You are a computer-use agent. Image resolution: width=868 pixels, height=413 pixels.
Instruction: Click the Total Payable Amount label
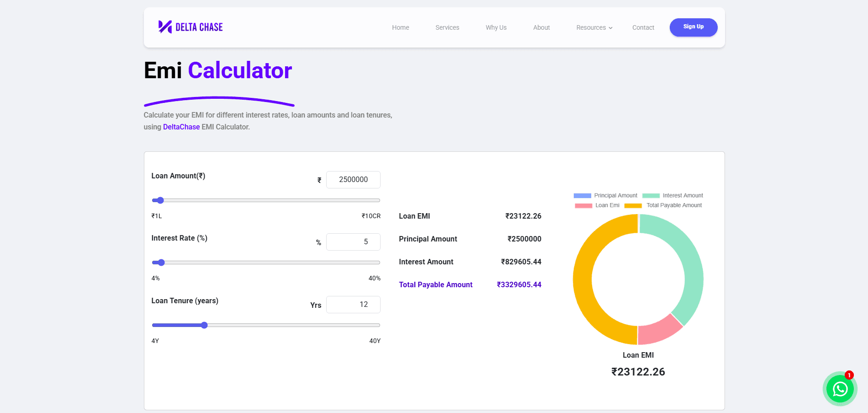tap(435, 284)
